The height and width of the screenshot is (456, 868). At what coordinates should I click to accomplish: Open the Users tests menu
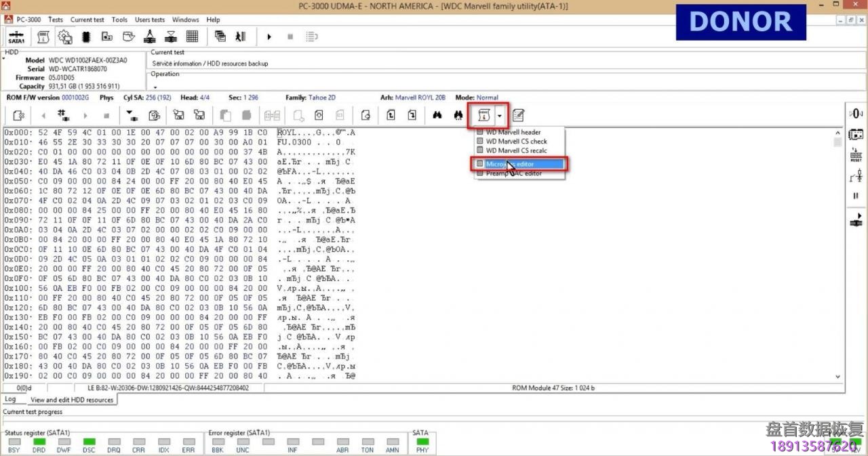click(149, 20)
